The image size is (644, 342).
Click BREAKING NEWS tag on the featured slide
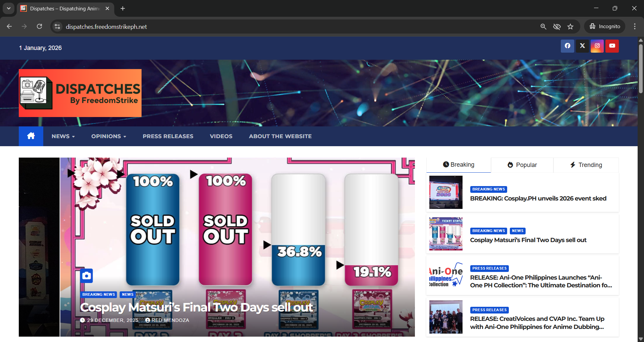click(99, 294)
